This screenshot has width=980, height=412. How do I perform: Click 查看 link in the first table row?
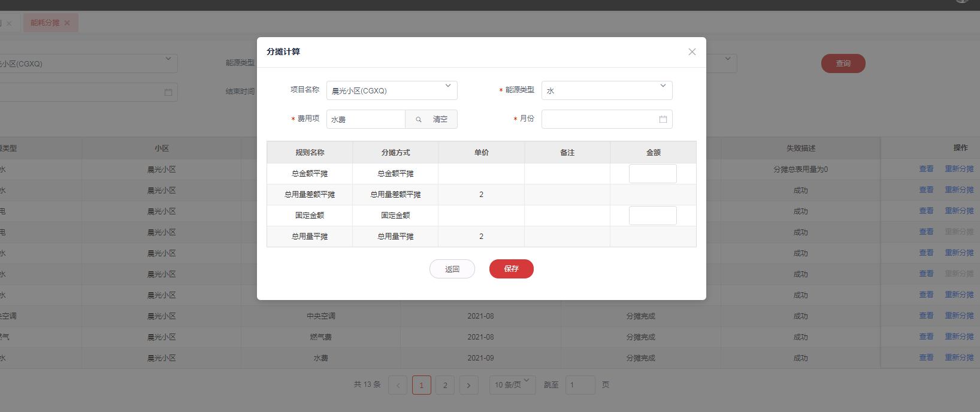click(926, 169)
